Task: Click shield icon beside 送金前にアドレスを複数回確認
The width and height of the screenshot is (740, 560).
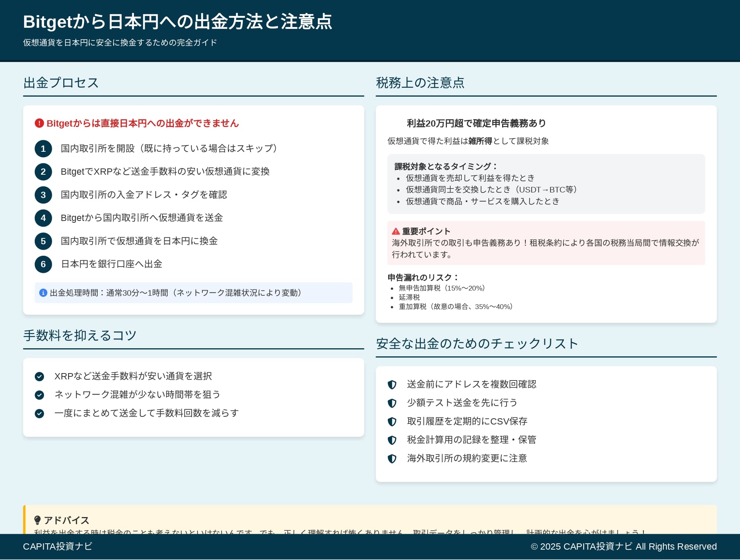Action: coord(392,385)
